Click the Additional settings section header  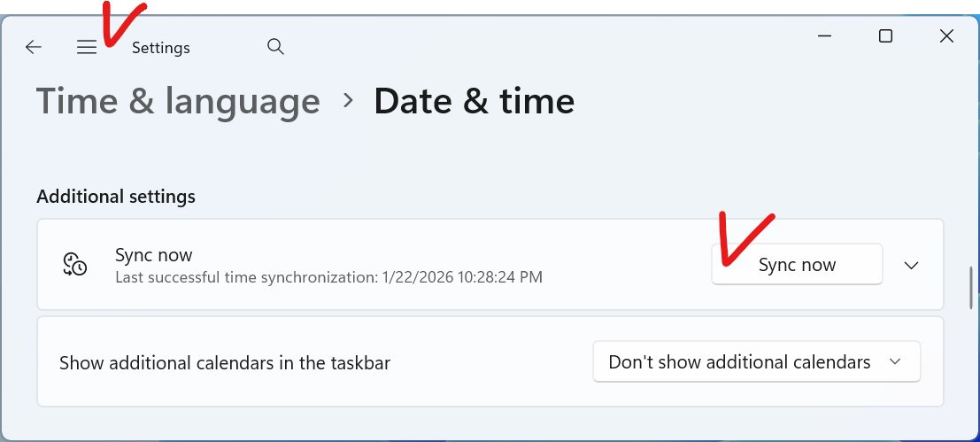pyautogui.click(x=116, y=196)
